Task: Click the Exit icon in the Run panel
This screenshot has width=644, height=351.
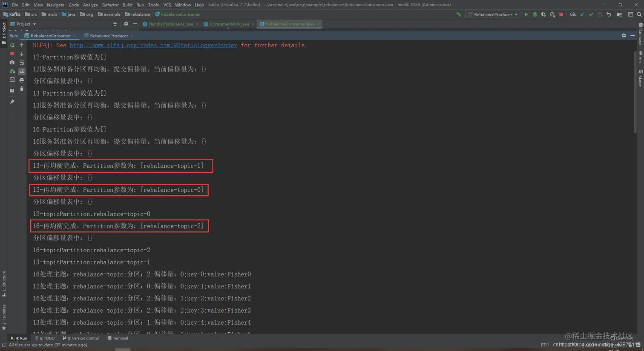Action: tap(12, 80)
